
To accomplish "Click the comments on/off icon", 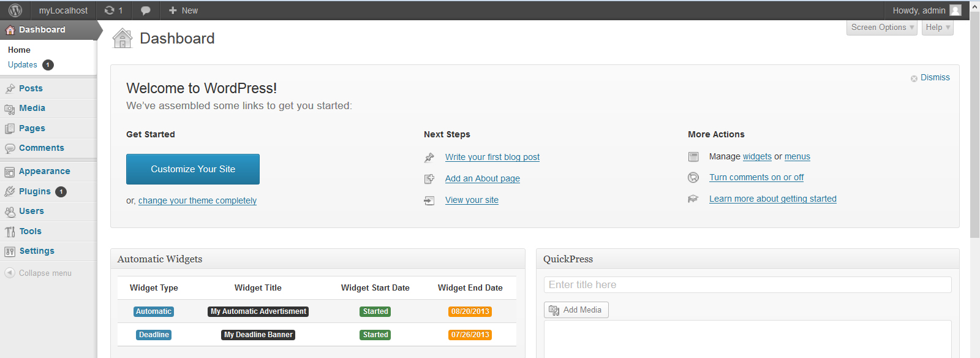I will 693,178.
